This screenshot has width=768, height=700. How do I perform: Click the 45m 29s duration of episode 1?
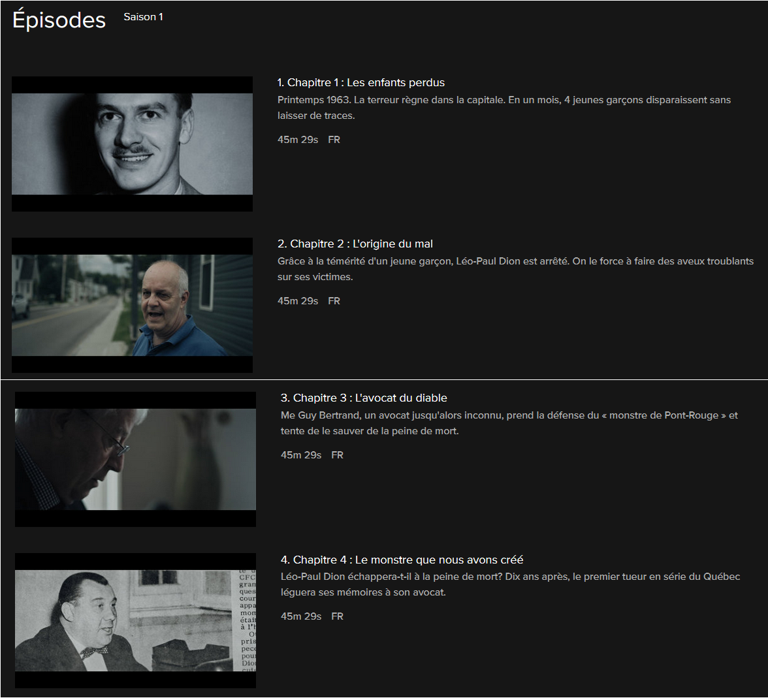pos(298,140)
